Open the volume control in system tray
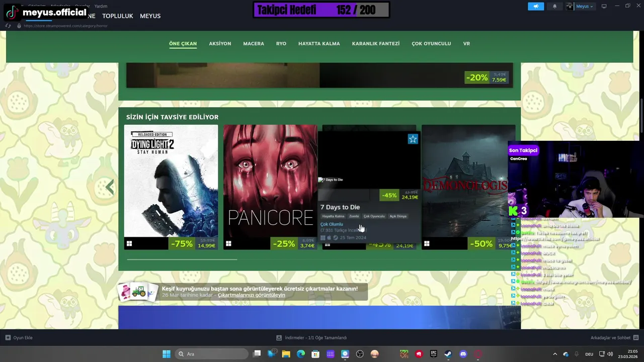 pos(610,354)
